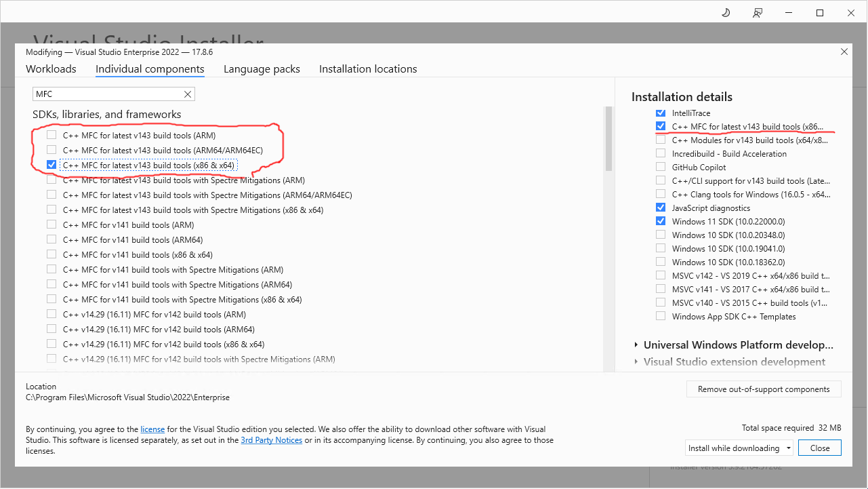The height and width of the screenshot is (489, 868).
Task: Check C++/CLI support for v143 build tools
Action: [x=661, y=180]
